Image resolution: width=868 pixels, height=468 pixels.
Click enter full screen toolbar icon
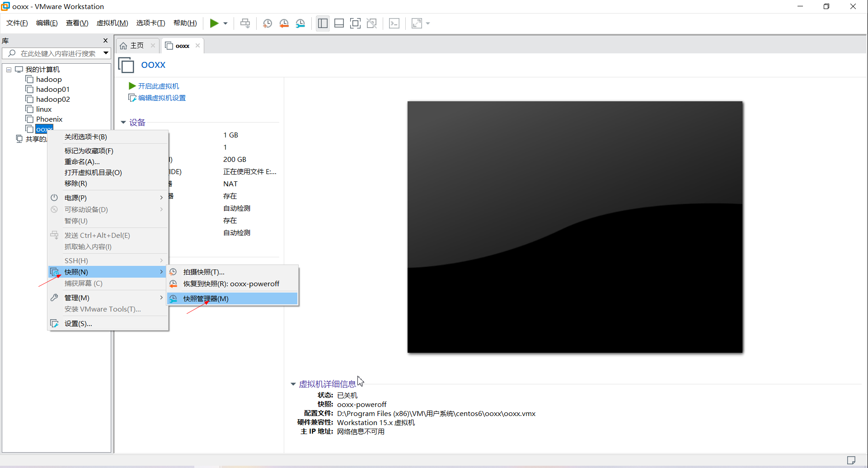355,23
